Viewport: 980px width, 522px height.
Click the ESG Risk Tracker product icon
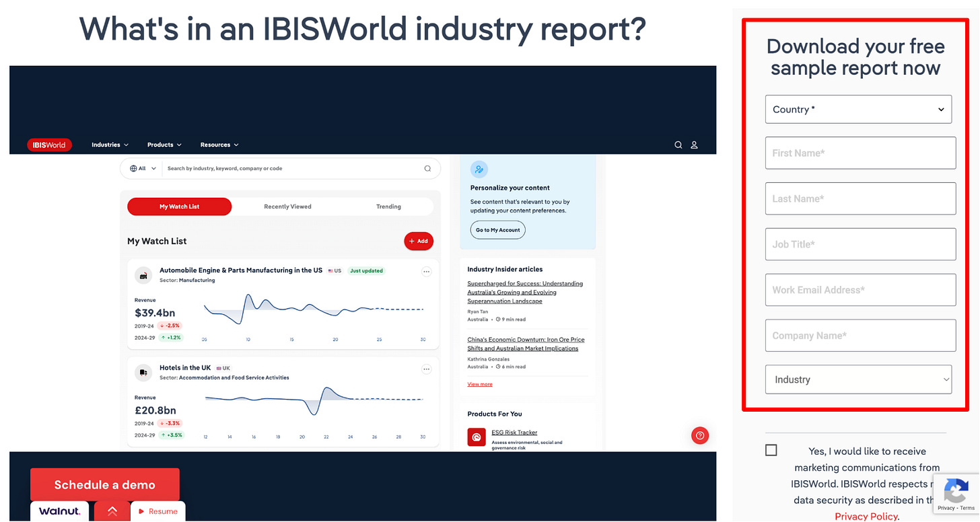tap(477, 437)
